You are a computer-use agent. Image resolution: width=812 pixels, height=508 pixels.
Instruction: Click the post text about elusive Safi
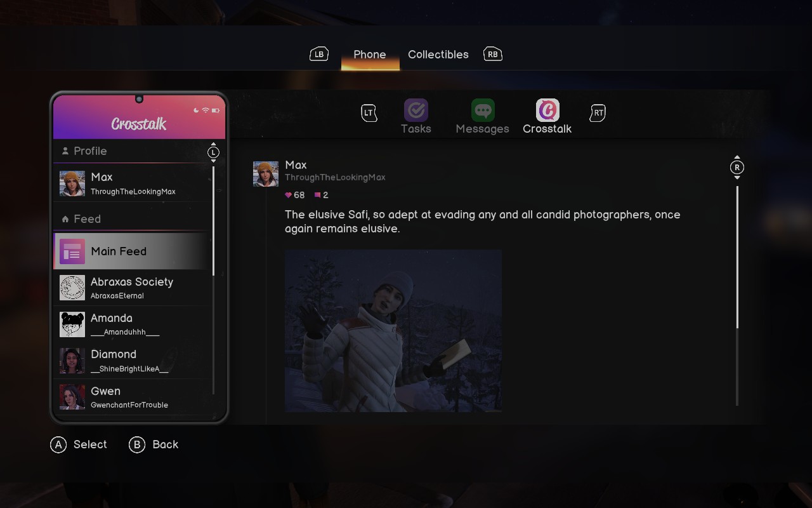[483, 222]
